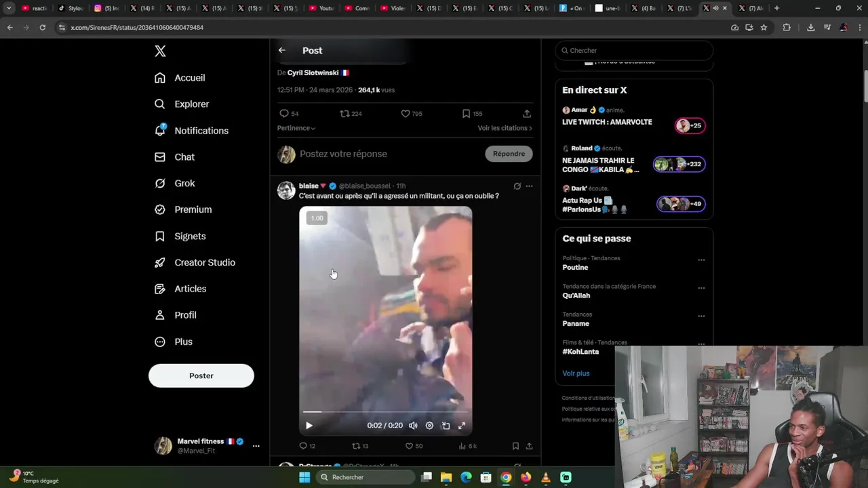The height and width of the screenshot is (488, 868).
Task: Reply icon with 54 replies
Action: [x=289, y=114]
